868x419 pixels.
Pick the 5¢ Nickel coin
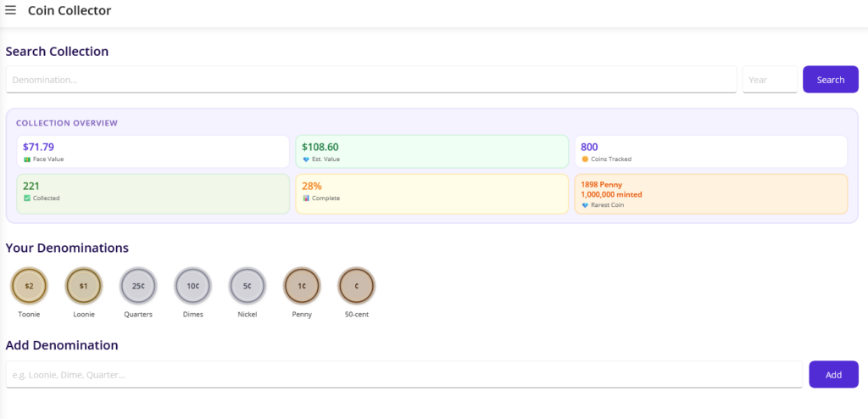tap(247, 286)
